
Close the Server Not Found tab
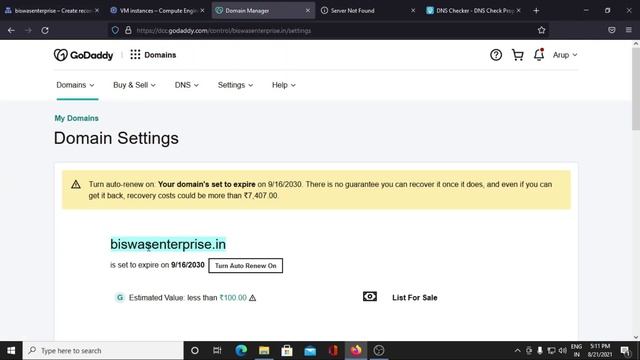tap(413, 11)
